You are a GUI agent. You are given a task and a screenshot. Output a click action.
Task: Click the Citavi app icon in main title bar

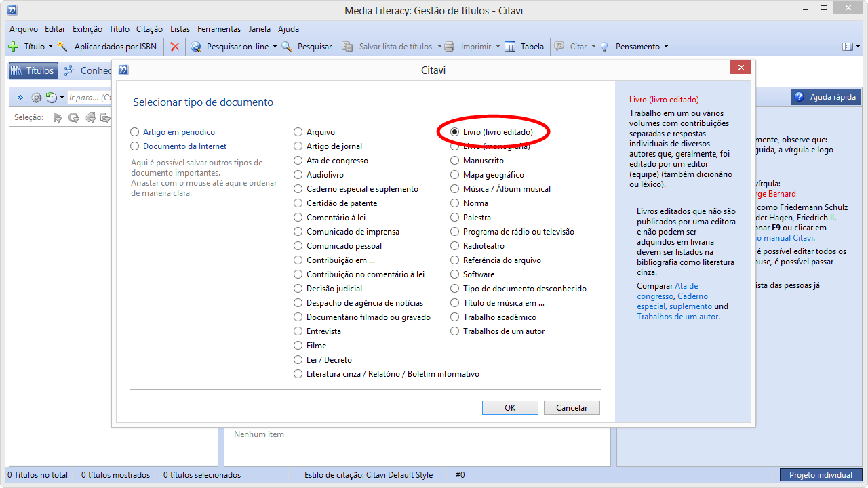[12, 10]
